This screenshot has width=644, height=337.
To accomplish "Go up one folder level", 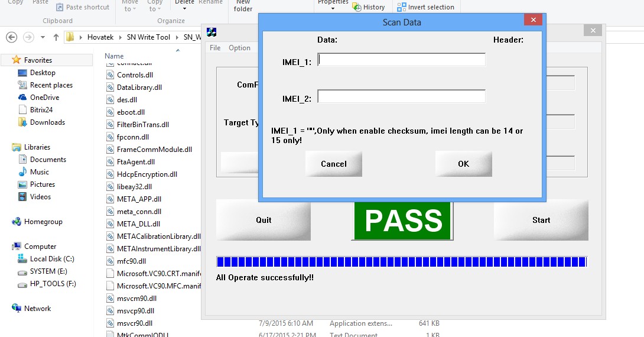I will [56, 37].
